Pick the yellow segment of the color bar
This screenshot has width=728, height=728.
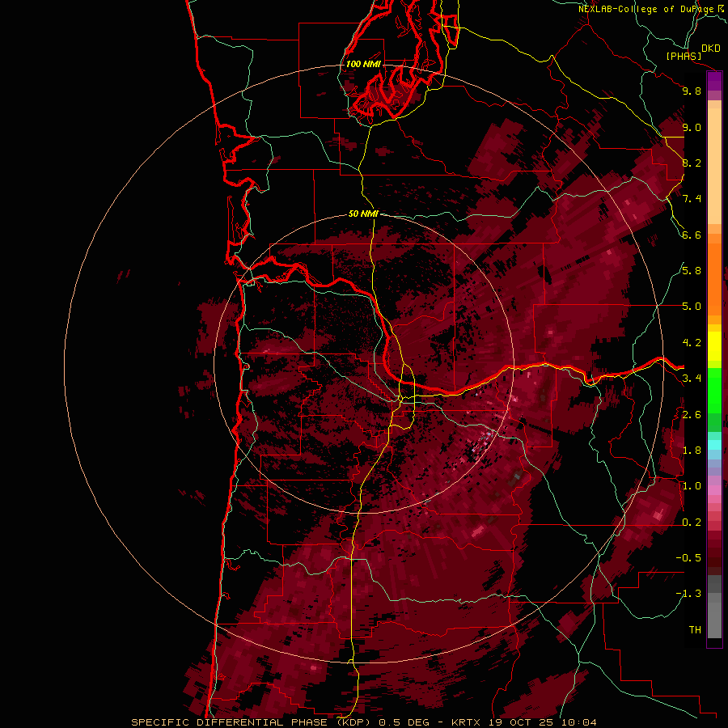(x=714, y=346)
